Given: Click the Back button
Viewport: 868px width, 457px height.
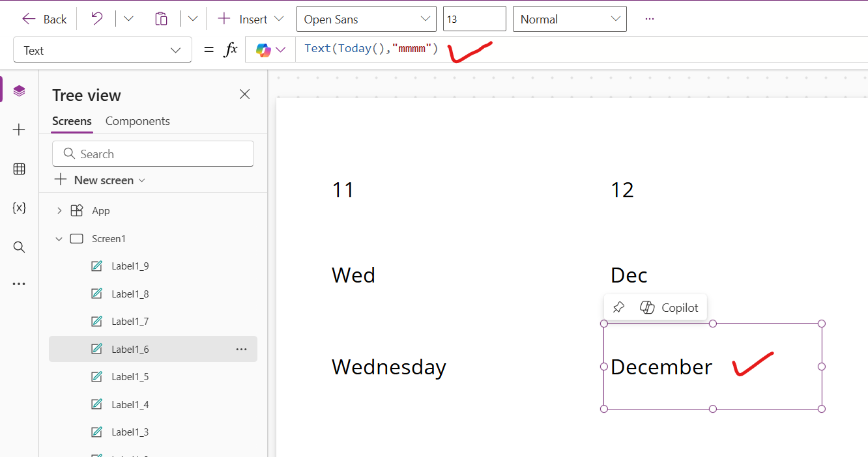Looking at the screenshot, I should (43, 18).
